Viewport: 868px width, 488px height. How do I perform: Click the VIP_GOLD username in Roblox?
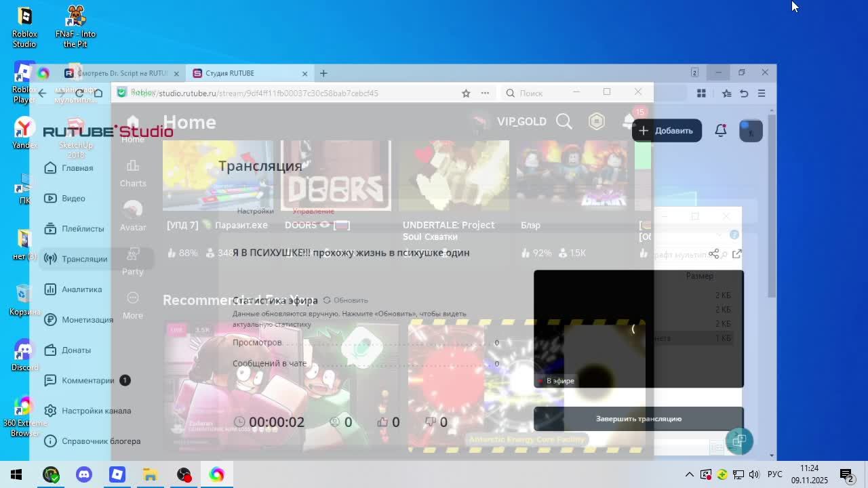coord(521,121)
